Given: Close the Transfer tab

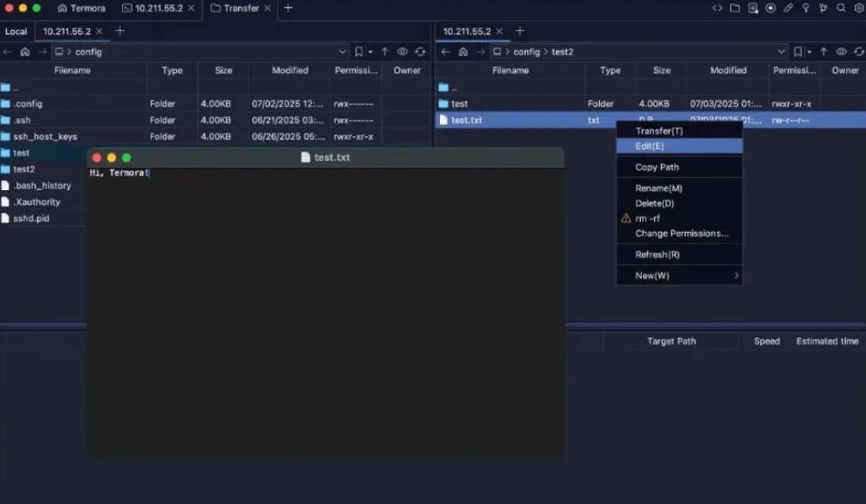Looking at the screenshot, I should pyautogui.click(x=268, y=8).
